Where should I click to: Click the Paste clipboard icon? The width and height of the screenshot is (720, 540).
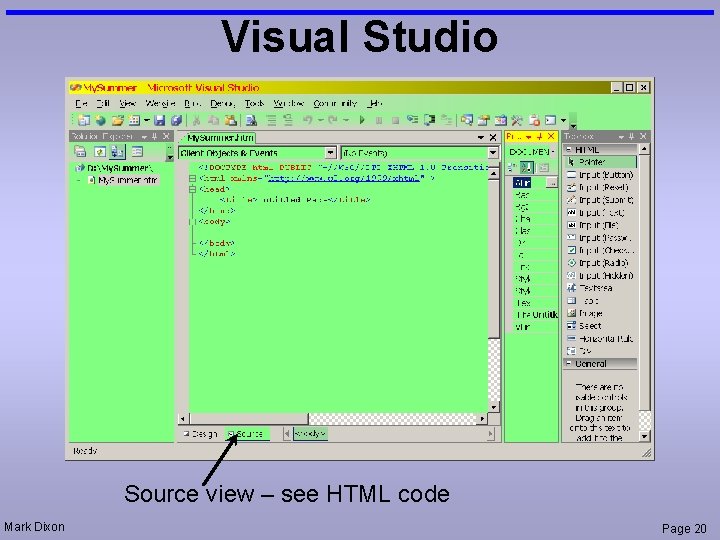(x=231, y=120)
